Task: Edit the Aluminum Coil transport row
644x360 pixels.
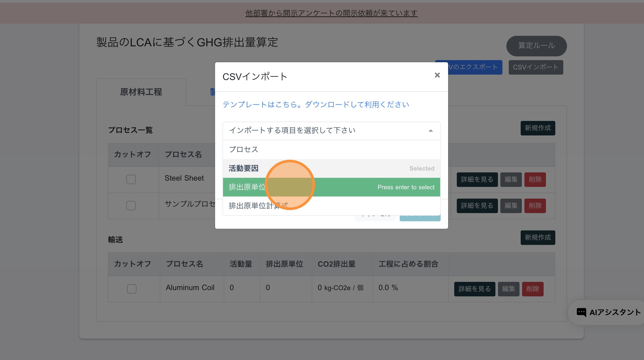Action: 508,289
